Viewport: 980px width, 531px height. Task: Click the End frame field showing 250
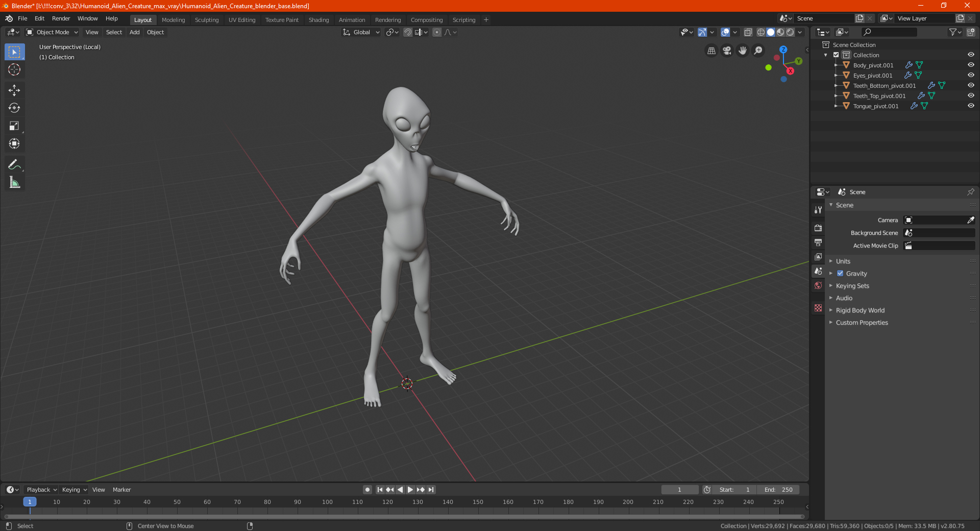tap(778, 490)
